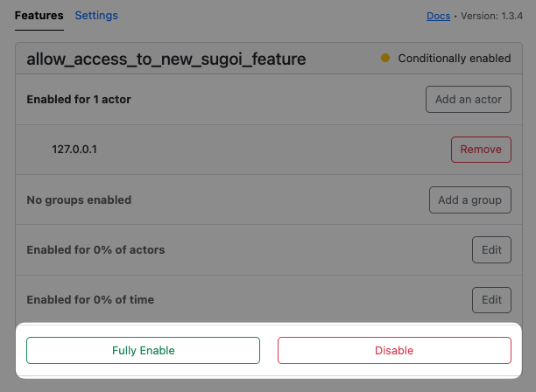This screenshot has height=392, width=536.
Task: Click the Enabled for 1 actor label
Action: click(x=79, y=100)
